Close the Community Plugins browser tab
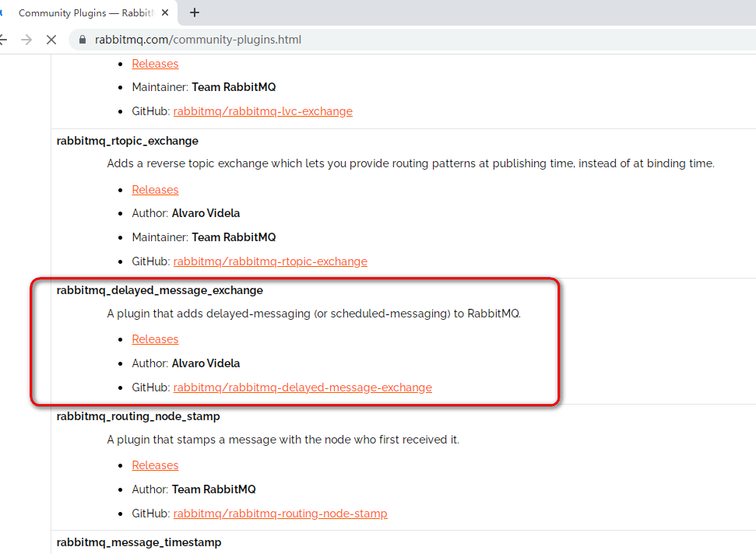This screenshot has width=756, height=554. [165, 12]
